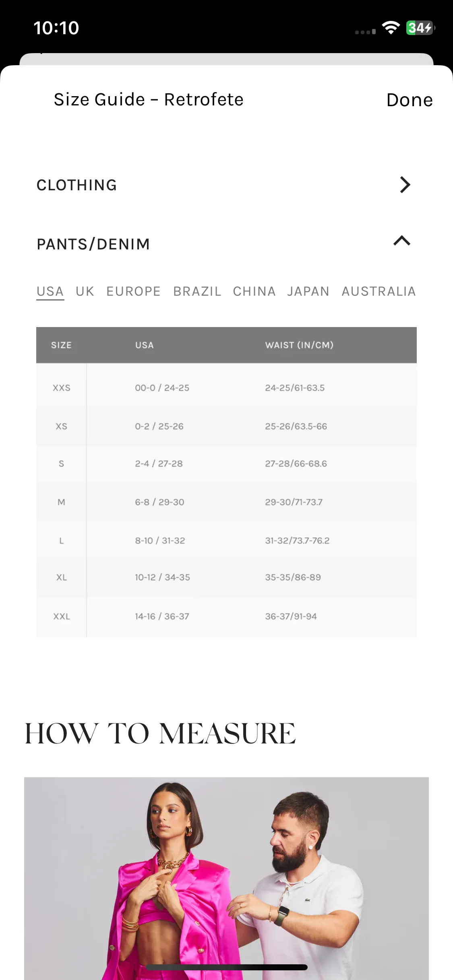453x980 pixels.
Task: Switch to the AUSTRALIA region tab
Action: [x=379, y=291]
